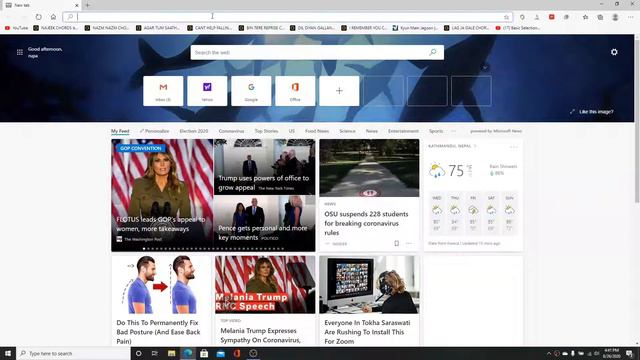This screenshot has width=640, height=360.
Task: Save OSU article with bookmark icon
Action: coord(396,244)
